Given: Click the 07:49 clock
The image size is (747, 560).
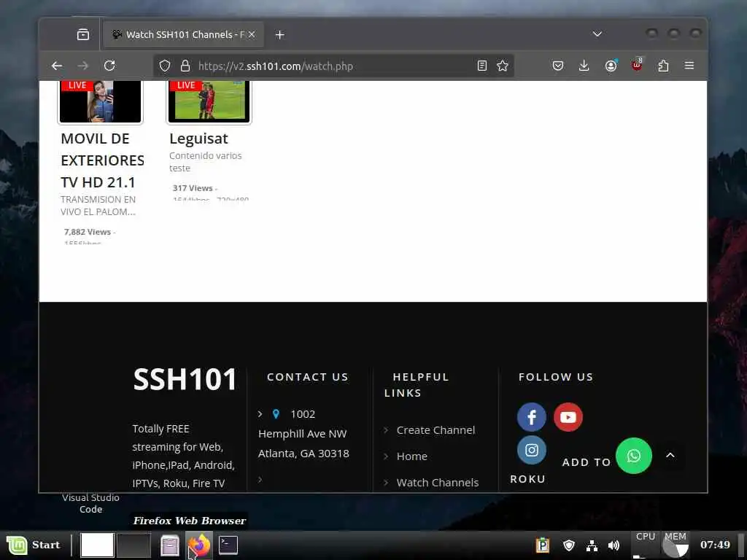Looking at the screenshot, I should (715, 545).
